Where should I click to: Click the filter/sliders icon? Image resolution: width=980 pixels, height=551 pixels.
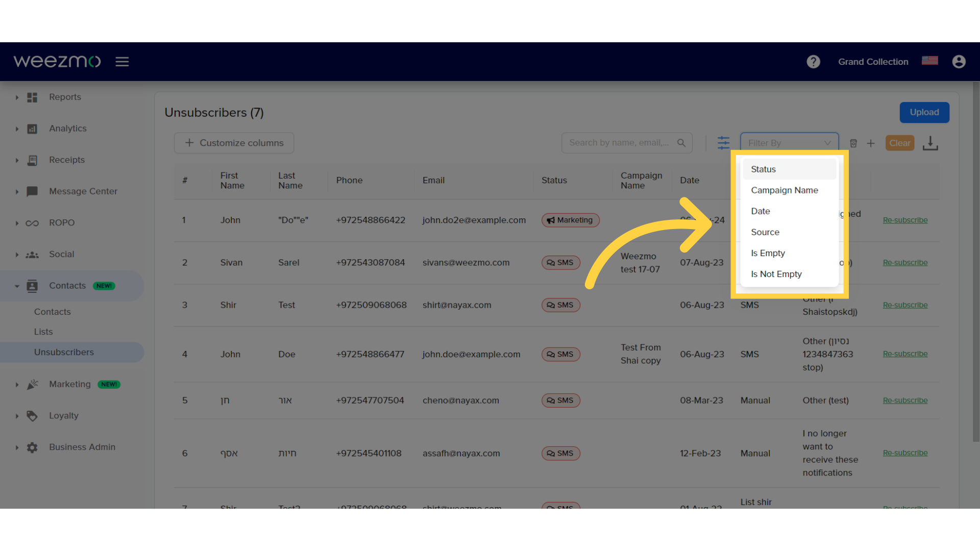[x=724, y=143]
